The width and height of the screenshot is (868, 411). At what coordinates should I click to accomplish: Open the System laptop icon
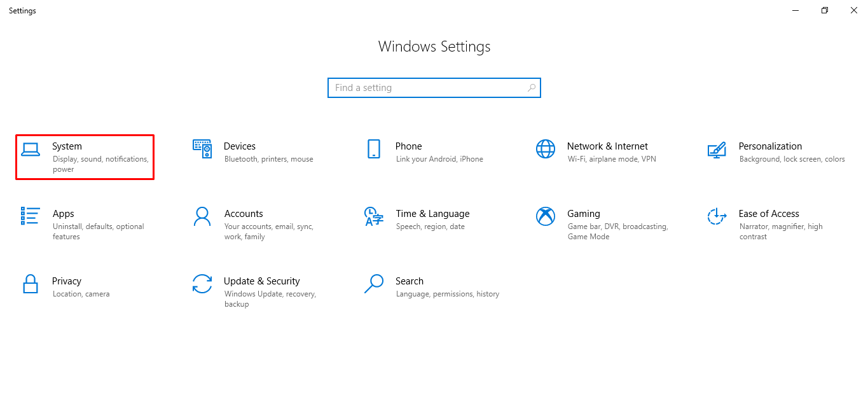(x=31, y=149)
